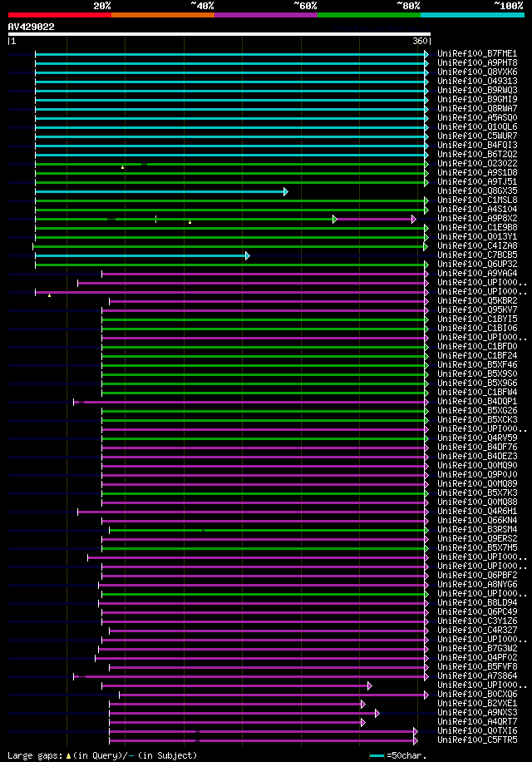The image size is (532, 762).
Task: Click the UniRef100_Q4PF02 label
Action: click(x=477, y=657)
